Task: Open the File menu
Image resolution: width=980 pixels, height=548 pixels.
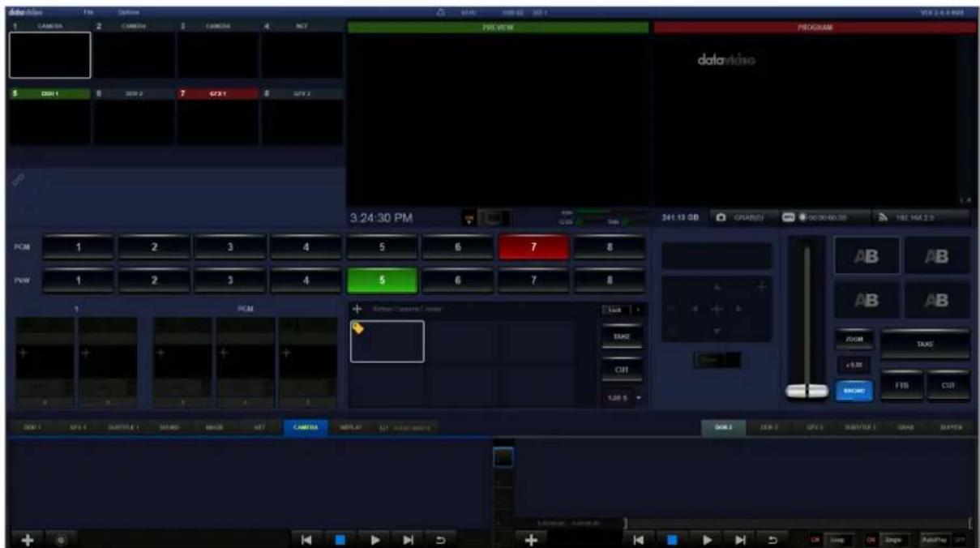Action: [88, 13]
